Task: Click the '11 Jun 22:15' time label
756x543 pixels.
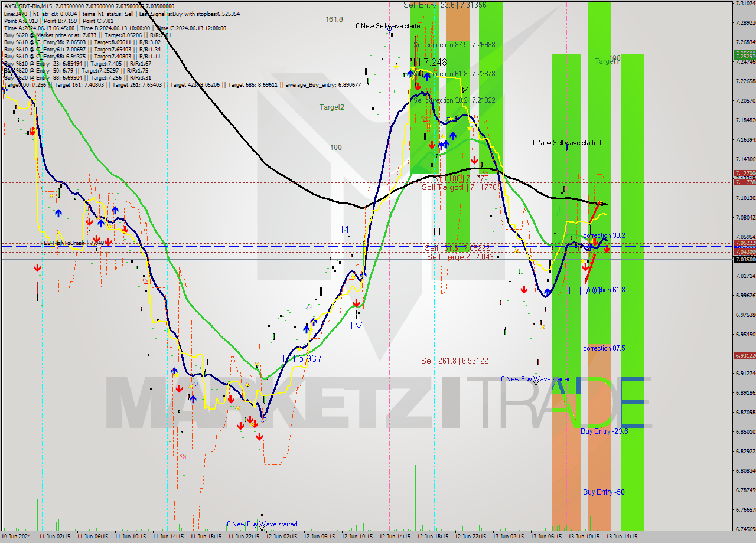Action: point(244,537)
